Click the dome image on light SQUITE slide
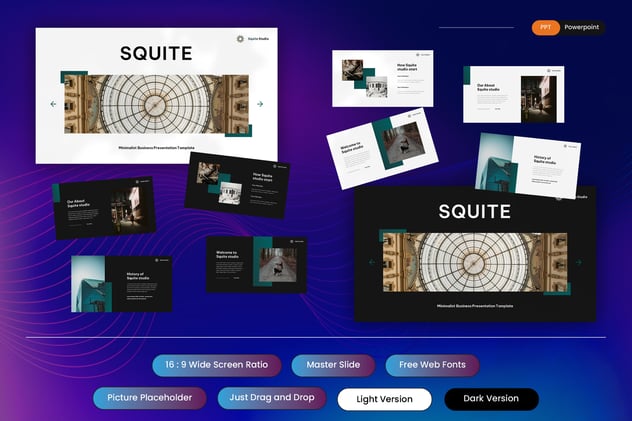 pos(156,104)
